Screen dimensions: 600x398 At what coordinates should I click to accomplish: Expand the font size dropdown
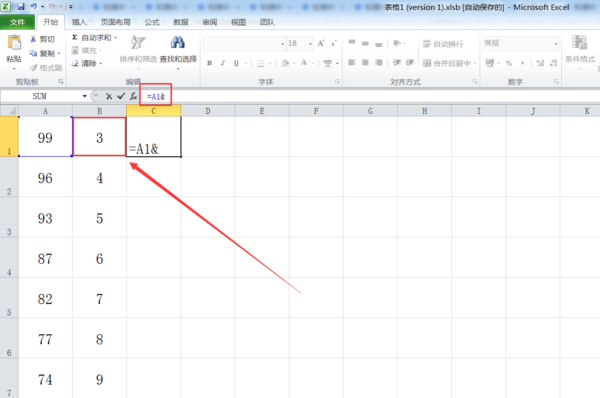pos(310,44)
